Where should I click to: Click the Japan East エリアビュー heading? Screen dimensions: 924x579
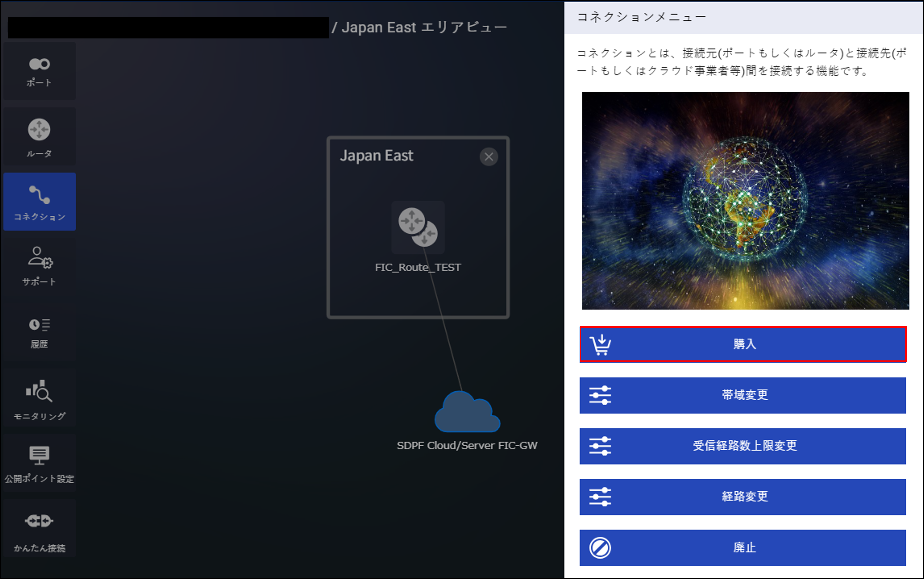tap(424, 27)
